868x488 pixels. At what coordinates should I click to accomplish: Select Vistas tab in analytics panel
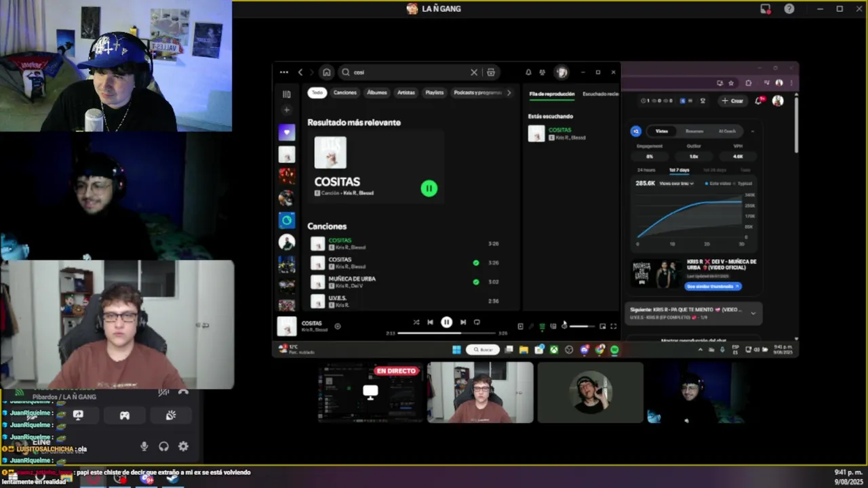click(662, 131)
